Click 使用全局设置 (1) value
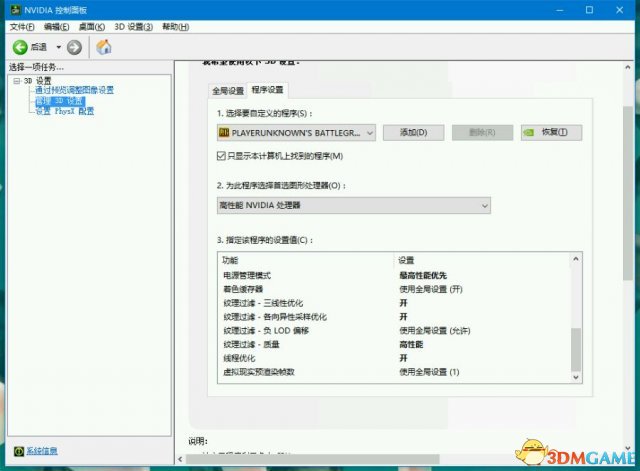The width and height of the screenshot is (640, 471). coord(429,372)
